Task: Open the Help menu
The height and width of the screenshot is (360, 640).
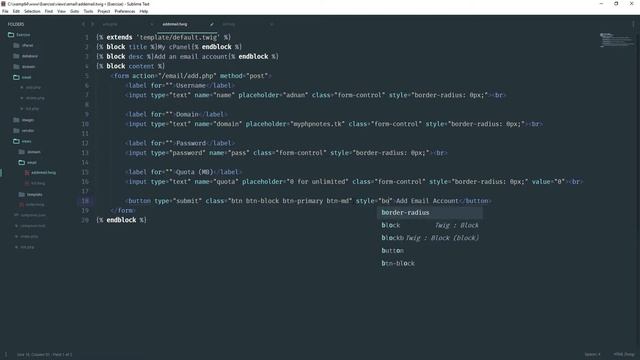Action: [x=144, y=11]
